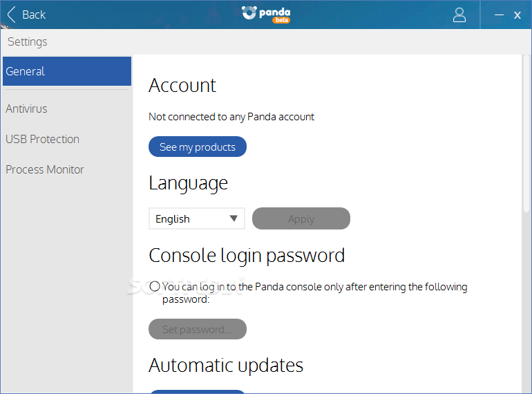Expand the English language dropdown
The width and height of the screenshot is (532, 394).
197,218
